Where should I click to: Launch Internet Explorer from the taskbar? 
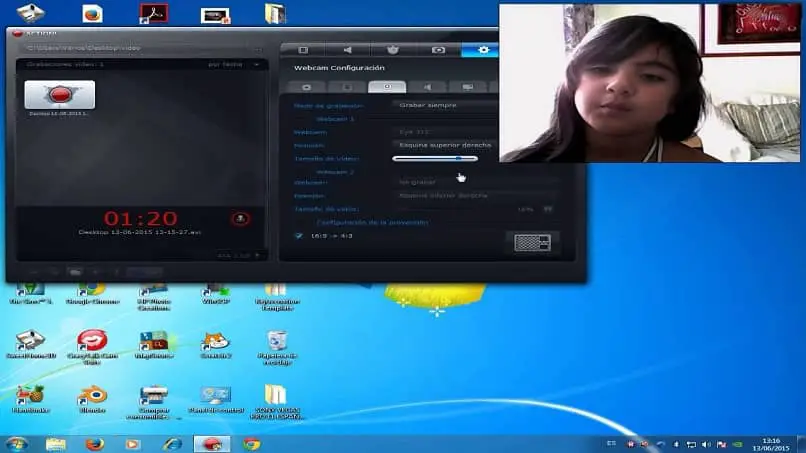pyautogui.click(x=172, y=444)
